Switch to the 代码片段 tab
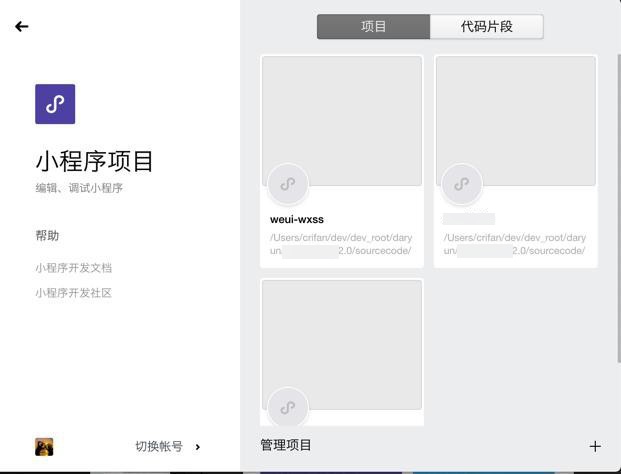The image size is (621, 474). pyautogui.click(x=487, y=27)
